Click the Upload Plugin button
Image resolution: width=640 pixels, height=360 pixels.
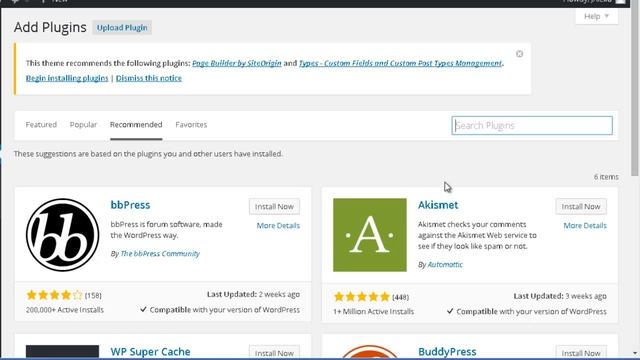point(122,28)
